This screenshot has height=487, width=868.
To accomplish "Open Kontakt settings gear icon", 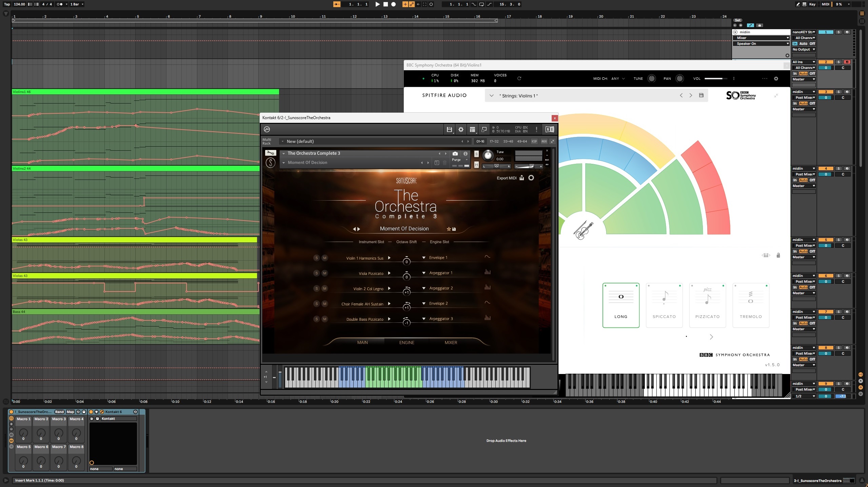I will 461,129.
